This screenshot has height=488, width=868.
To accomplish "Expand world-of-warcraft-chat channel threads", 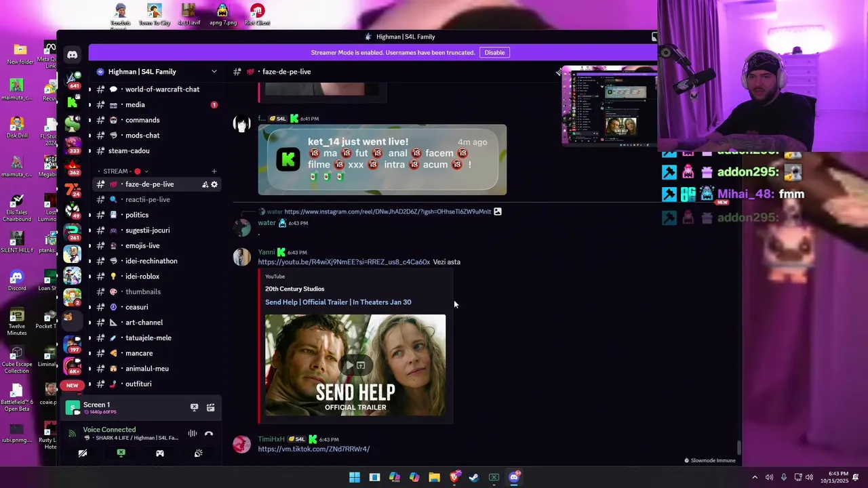I will click(x=90, y=89).
